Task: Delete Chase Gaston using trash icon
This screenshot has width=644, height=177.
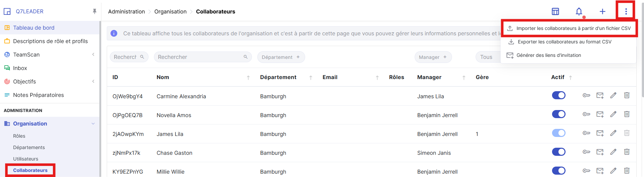Action: (626, 152)
